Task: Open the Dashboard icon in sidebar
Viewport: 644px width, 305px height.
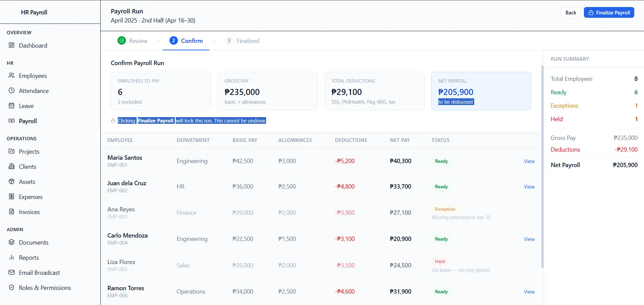Action: (x=11, y=45)
